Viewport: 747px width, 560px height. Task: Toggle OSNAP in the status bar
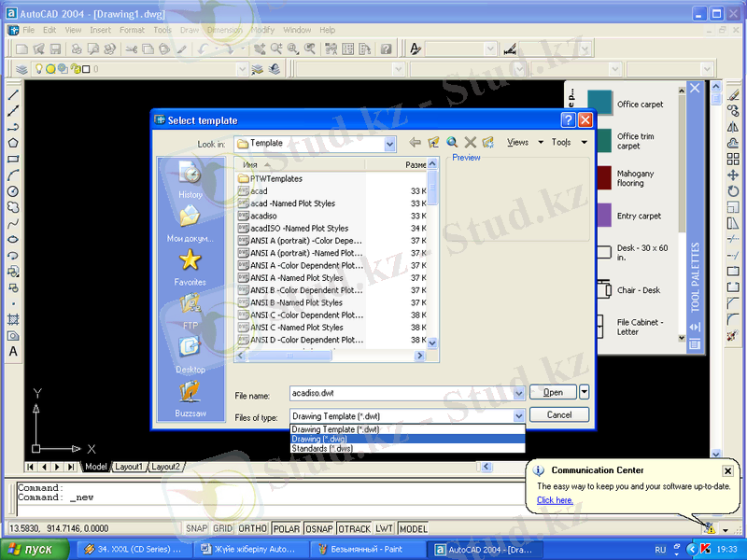318,529
